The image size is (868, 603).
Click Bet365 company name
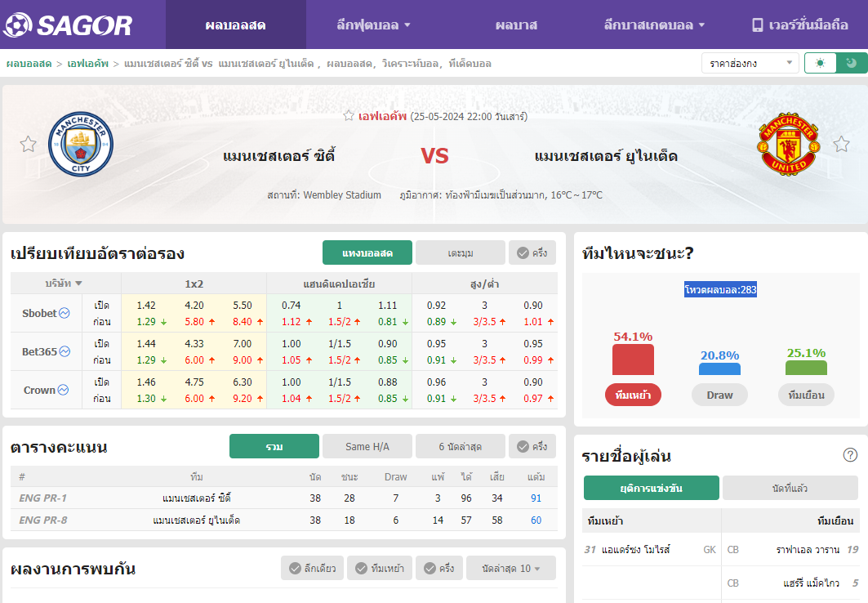click(40, 351)
